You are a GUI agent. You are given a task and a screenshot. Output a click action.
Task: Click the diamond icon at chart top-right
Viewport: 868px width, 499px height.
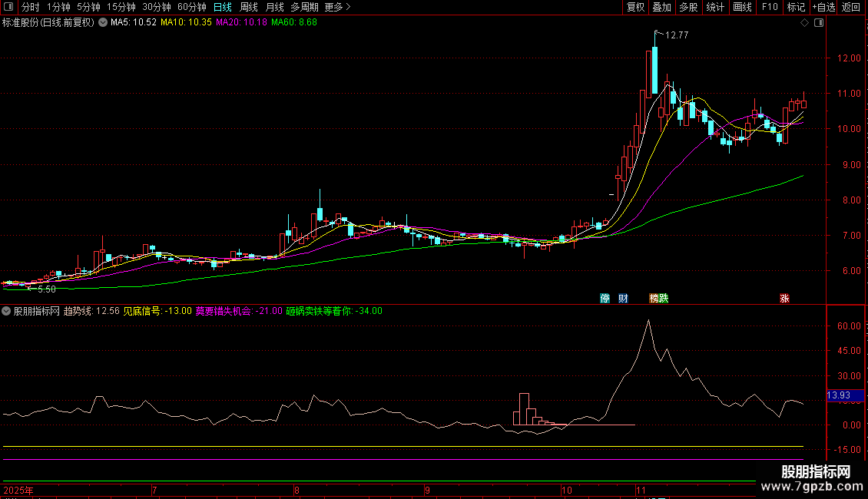point(804,23)
